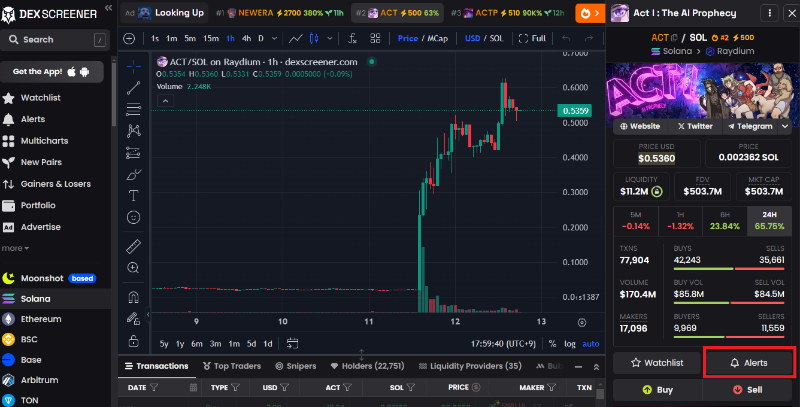Click the Sell button
Screen dimensions: 800x407
point(747,390)
